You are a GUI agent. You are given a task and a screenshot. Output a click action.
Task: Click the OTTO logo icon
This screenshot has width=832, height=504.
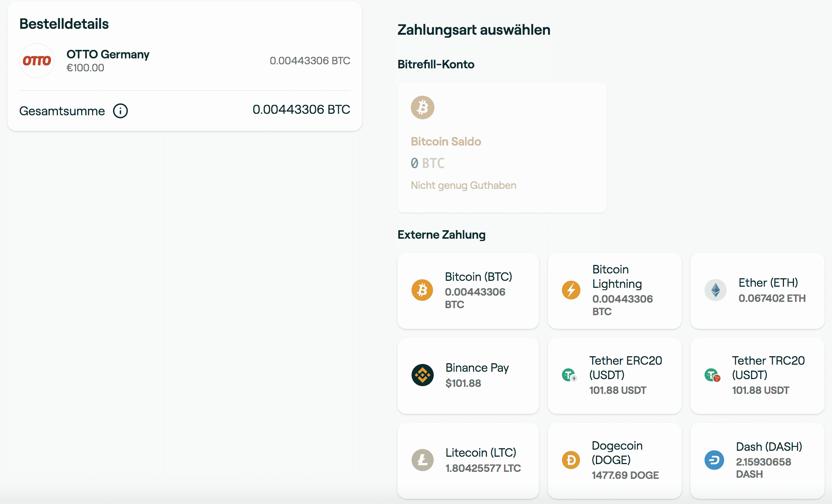tap(37, 61)
